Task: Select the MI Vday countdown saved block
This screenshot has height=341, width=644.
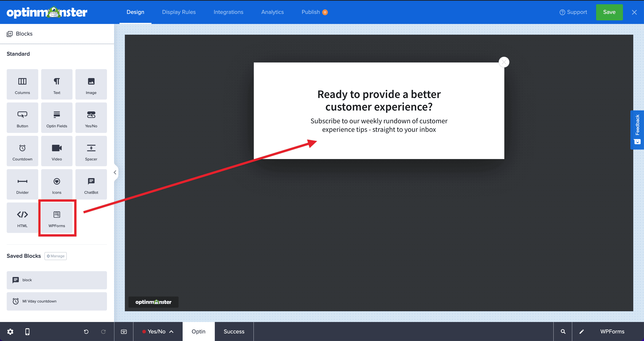Action: coord(57,301)
